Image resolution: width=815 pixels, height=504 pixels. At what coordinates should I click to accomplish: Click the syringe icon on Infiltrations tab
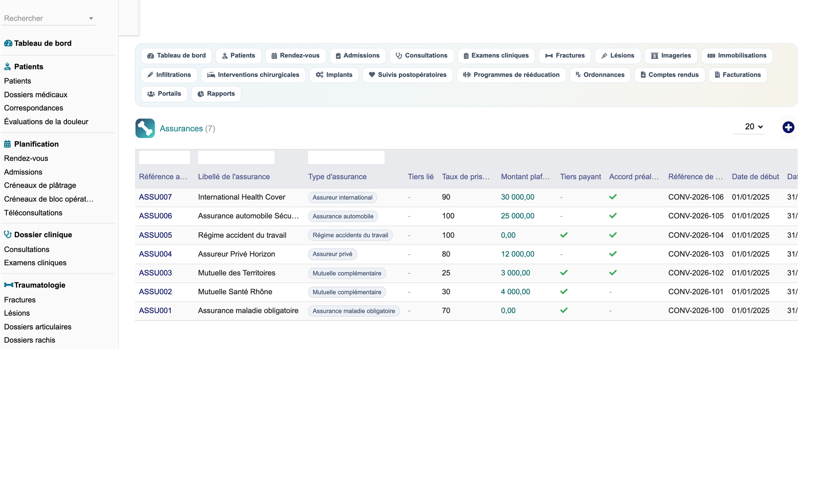150,75
